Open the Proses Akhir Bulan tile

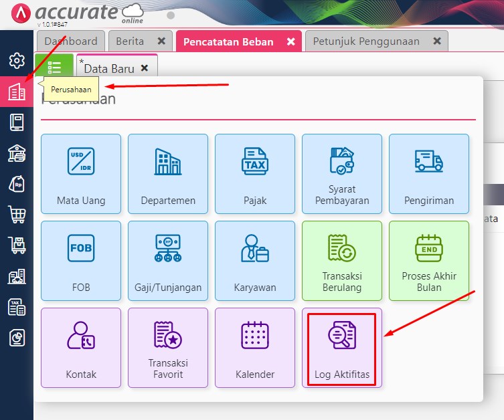point(429,261)
